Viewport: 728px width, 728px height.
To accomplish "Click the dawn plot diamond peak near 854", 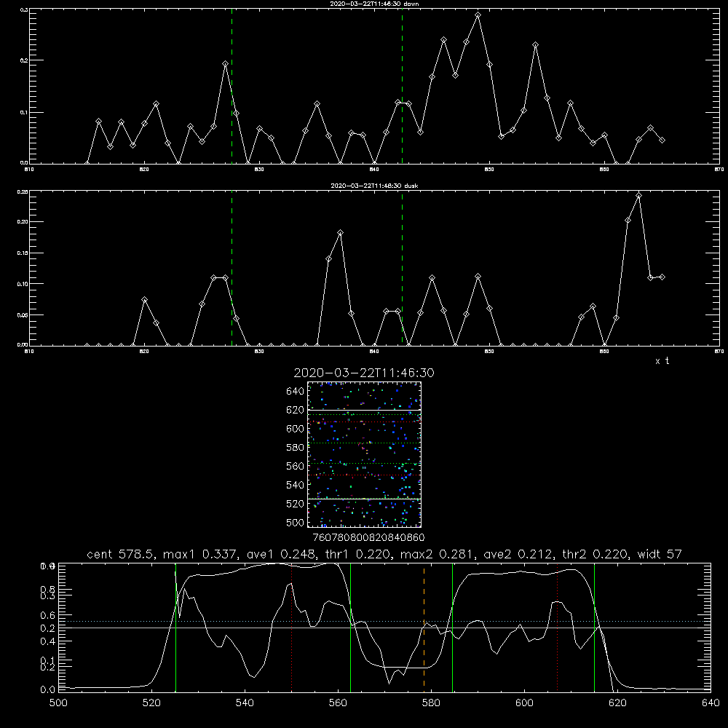I will click(535, 45).
